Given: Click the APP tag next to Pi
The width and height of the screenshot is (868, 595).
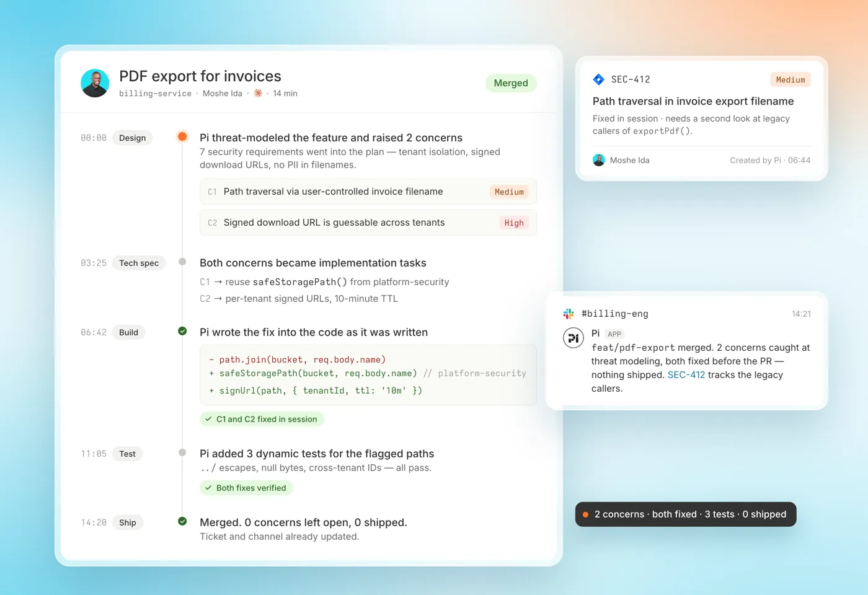Looking at the screenshot, I should tap(614, 333).
